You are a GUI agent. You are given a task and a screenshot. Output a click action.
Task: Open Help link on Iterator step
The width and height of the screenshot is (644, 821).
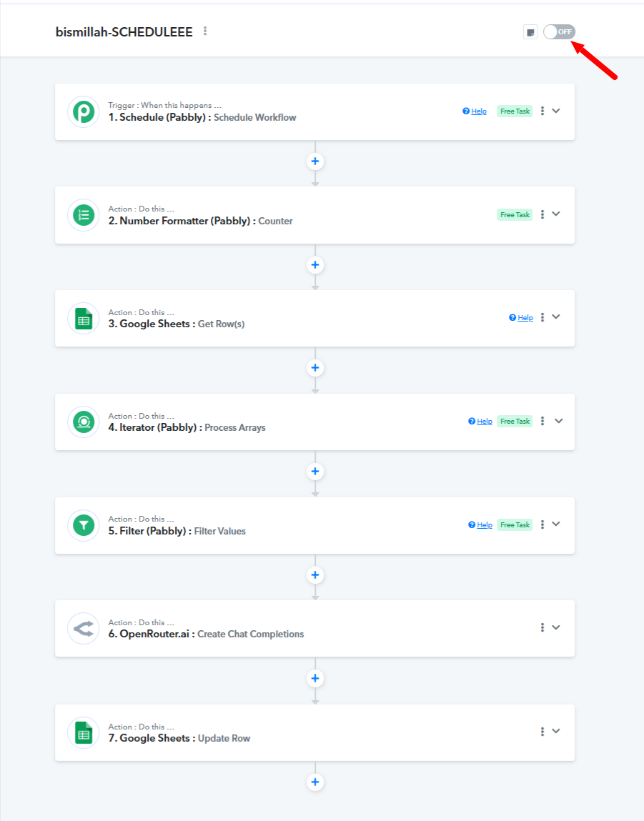click(x=480, y=422)
